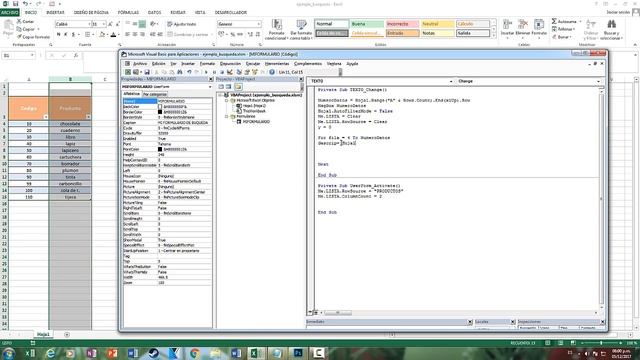Image resolution: width=640 pixels, height=360 pixels.
Task: Run Sub play button in VBA toolbar
Action: click(x=206, y=72)
